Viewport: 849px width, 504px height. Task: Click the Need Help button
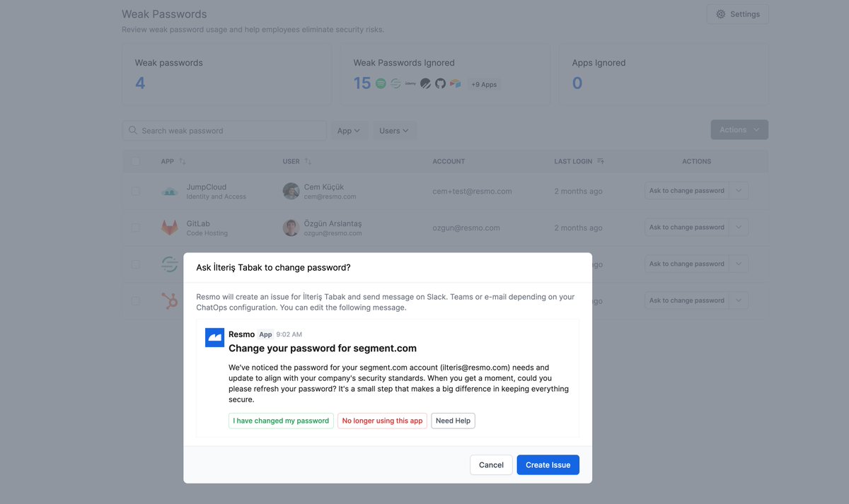pyautogui.click(x=453, y=421)
